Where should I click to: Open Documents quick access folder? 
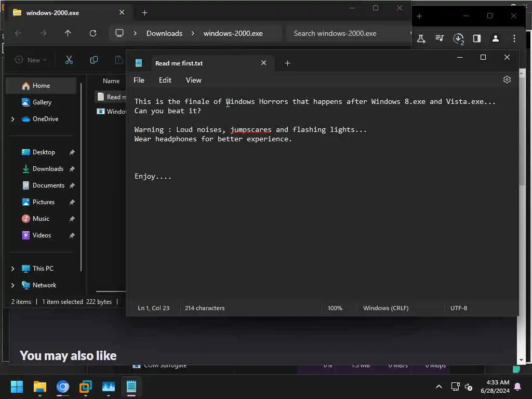[48, 185]
